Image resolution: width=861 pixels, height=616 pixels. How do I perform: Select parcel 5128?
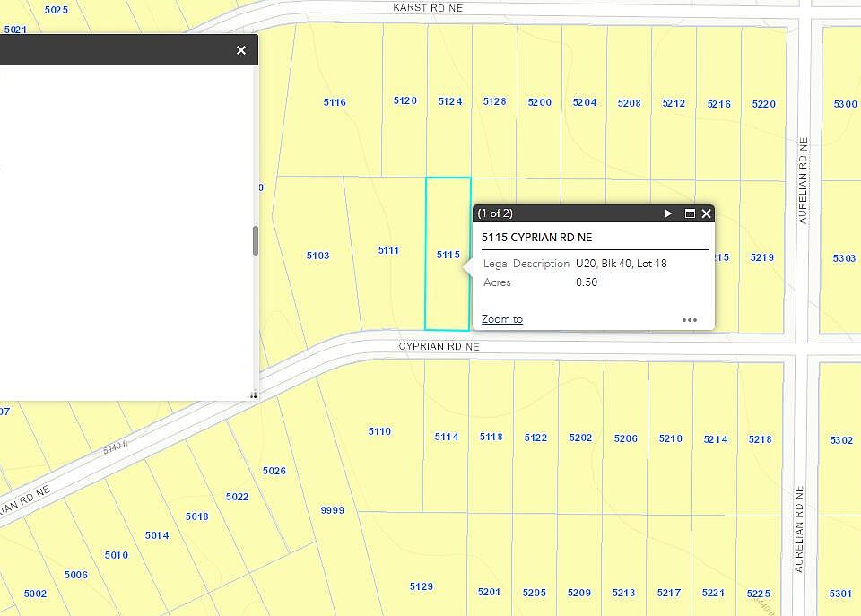pos(494,101)
